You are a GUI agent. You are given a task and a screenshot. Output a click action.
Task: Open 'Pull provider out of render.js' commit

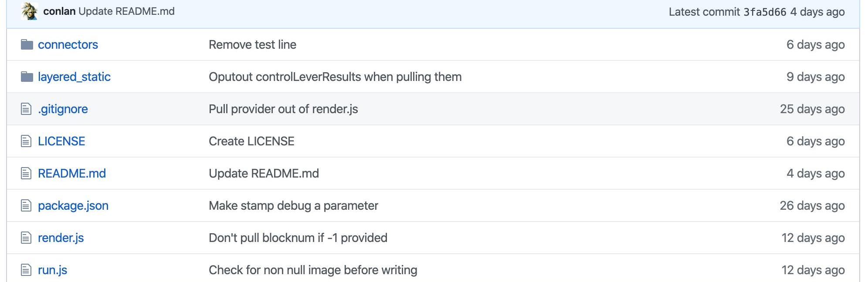coord(283,109)
